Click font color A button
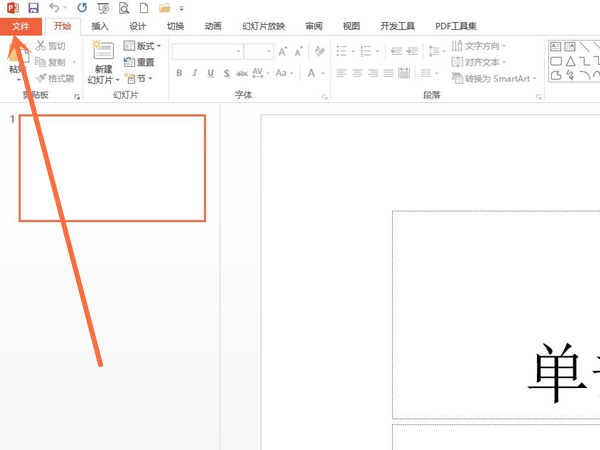The image size is (600, 450). pyautogui.click(x=311, y=73)
